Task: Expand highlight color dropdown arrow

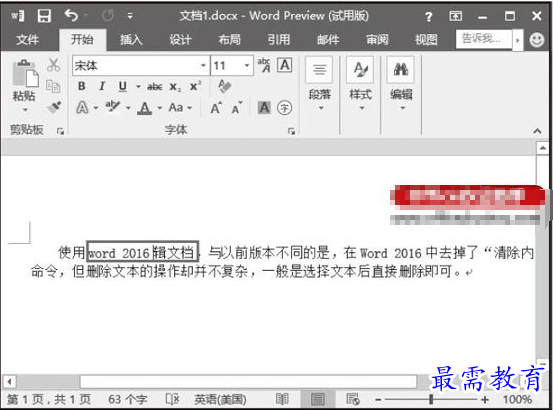Action: [x=128, y=108]
